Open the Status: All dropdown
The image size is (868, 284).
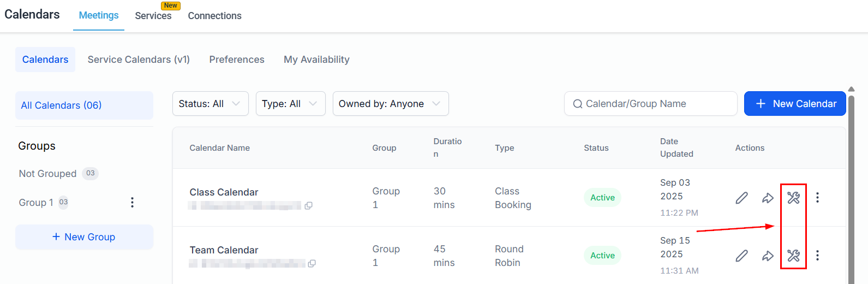pos(210,104)
